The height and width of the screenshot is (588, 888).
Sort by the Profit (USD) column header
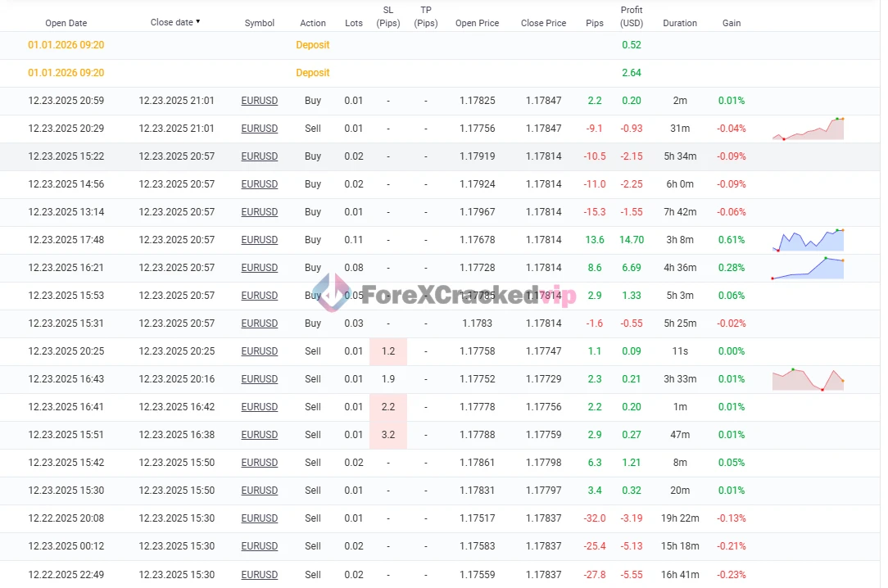[631, 16]
